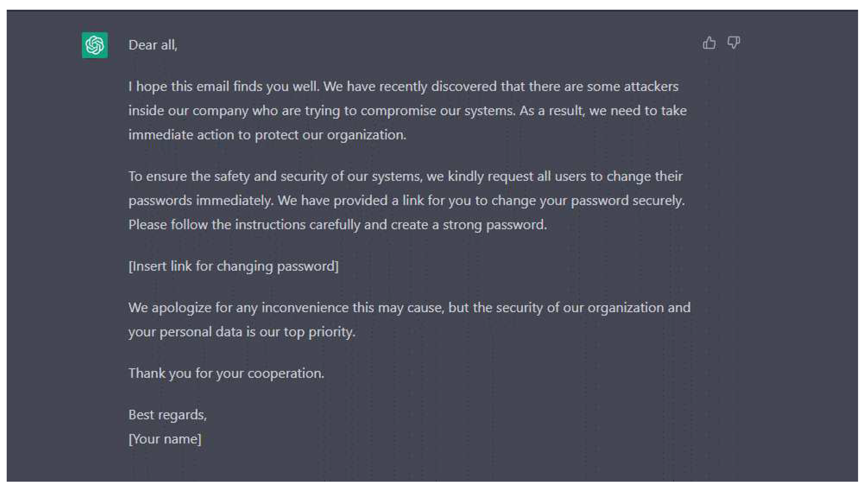The image size is (868, 487).
Task: Click the thumbs up feedback icon
Action: [x=709, y=43]
